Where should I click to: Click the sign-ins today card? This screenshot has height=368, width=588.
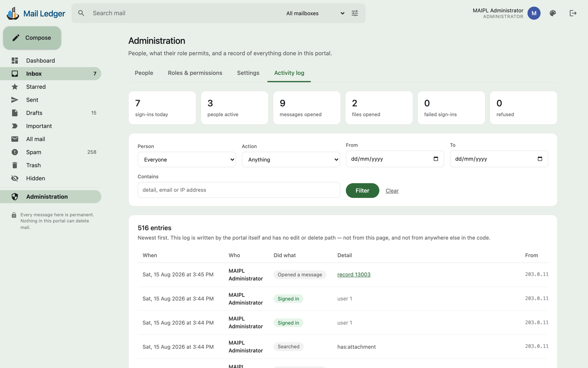(x=162, y=108)
